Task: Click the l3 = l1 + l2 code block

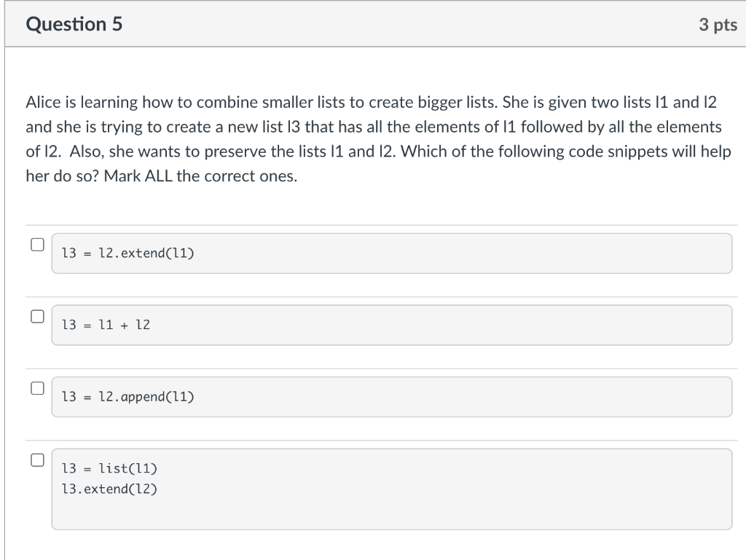Action: coord(392,325)
